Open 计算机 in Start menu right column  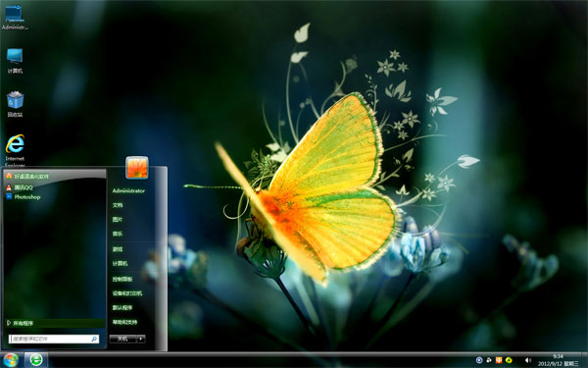point(120,264)
